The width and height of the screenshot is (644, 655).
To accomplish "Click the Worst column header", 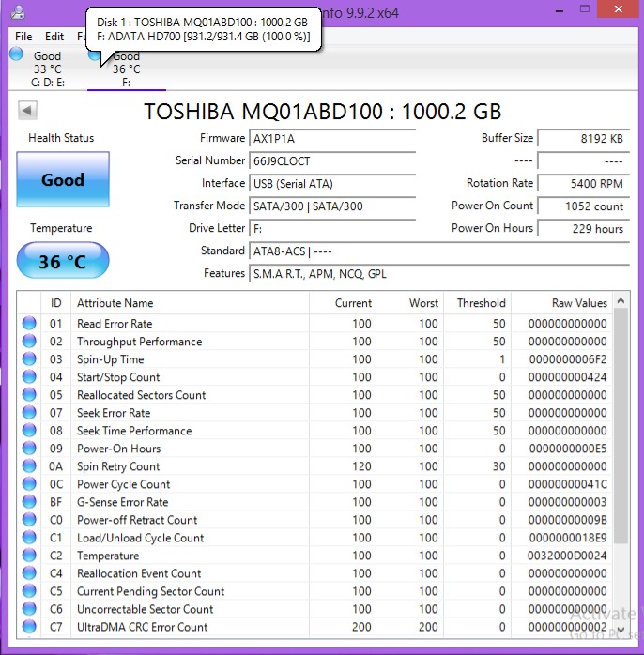I will (x=410, y=303).
